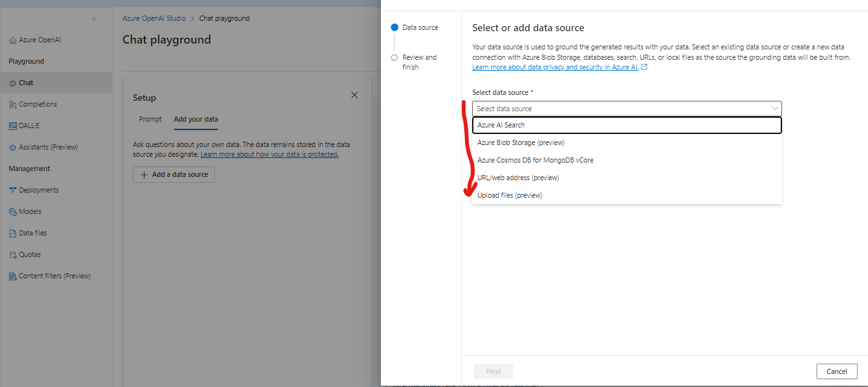Click the Content filters icon
This screenshot has height=387, width=868.
click(x=13, y=276)
